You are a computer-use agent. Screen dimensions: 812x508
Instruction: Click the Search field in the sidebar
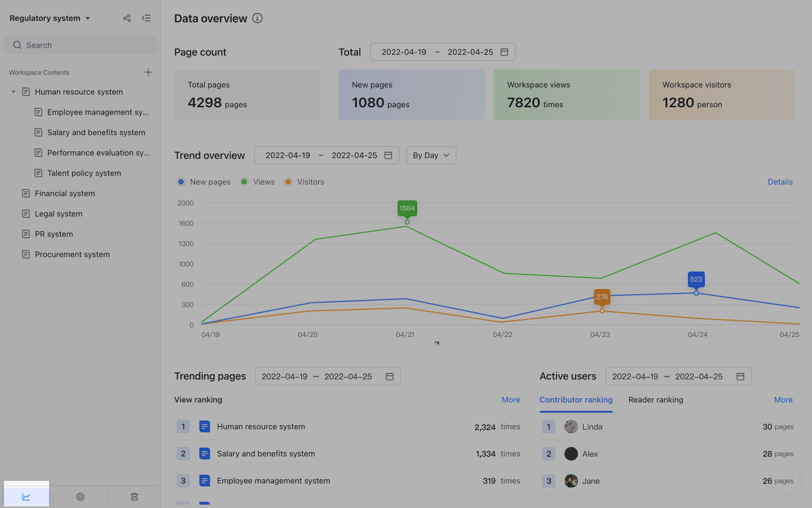coord(80,45)
